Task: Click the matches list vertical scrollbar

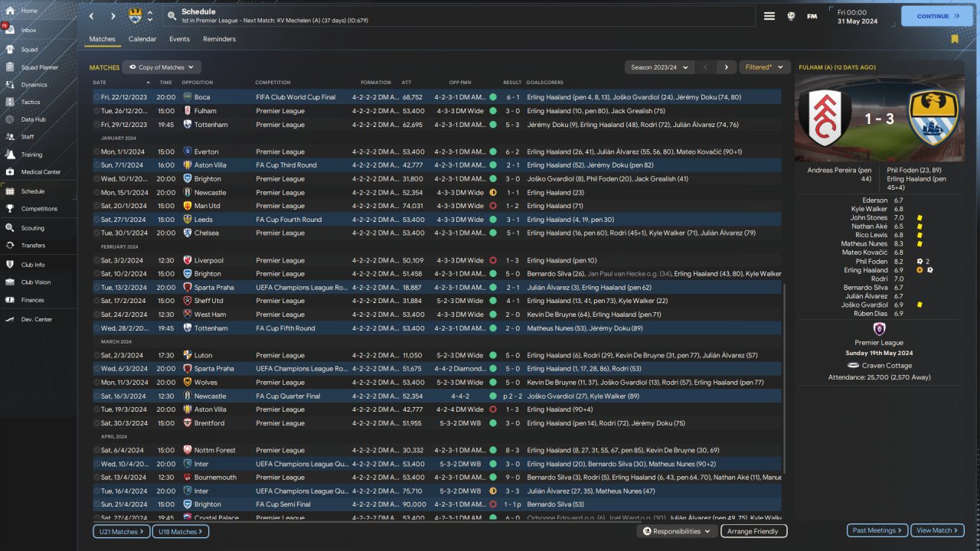Action: [x=785, y=379]
